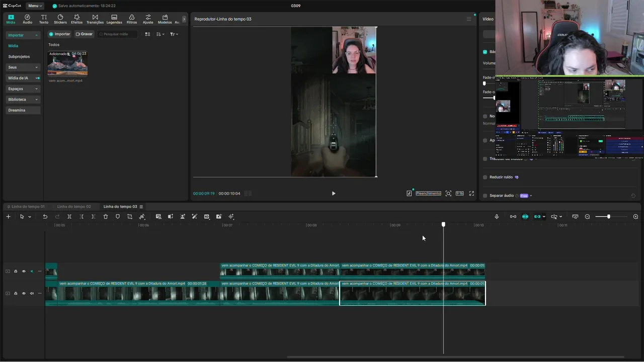Click the 9:16 aspect ratio button
This screenshot has width=644, height=362.
(460, 194)
